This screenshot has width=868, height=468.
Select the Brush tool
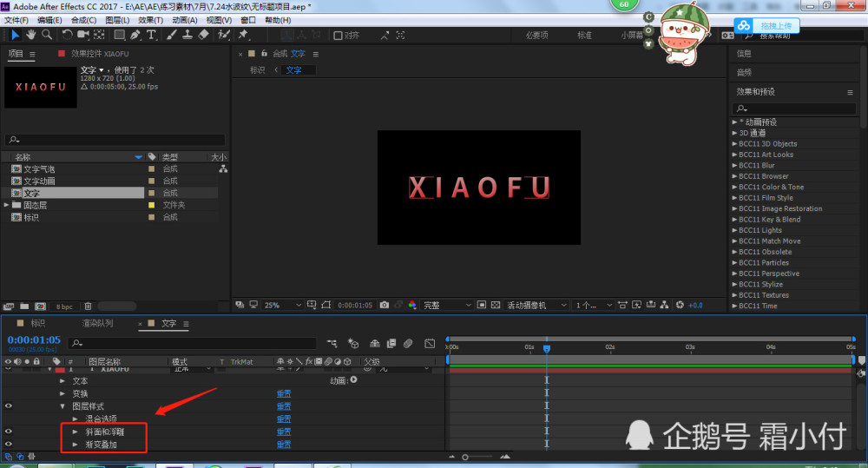pos(172,35)
